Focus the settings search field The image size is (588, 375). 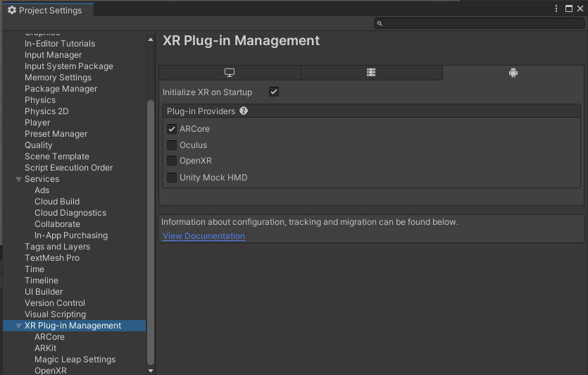click(x=480, y=24)
